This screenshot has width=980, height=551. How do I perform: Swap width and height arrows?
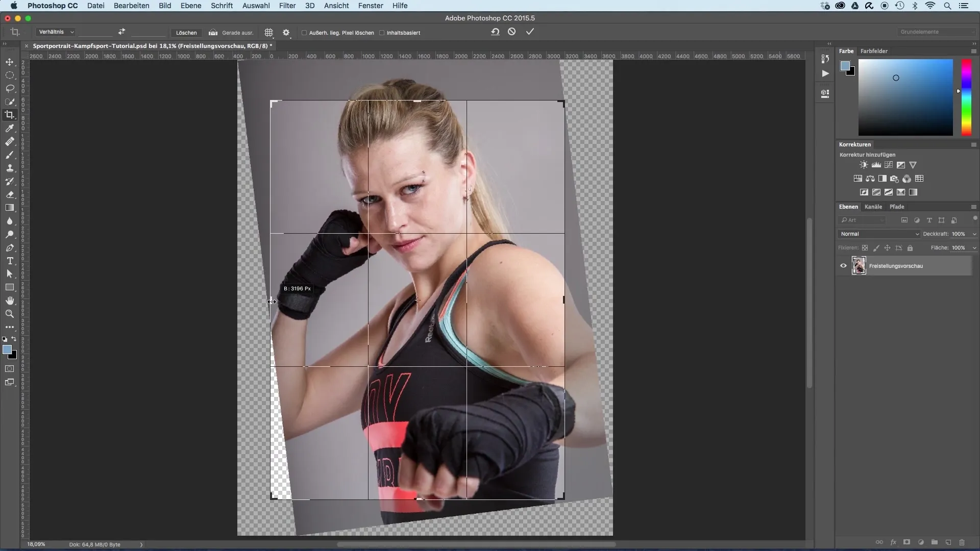tap(121, 32)
